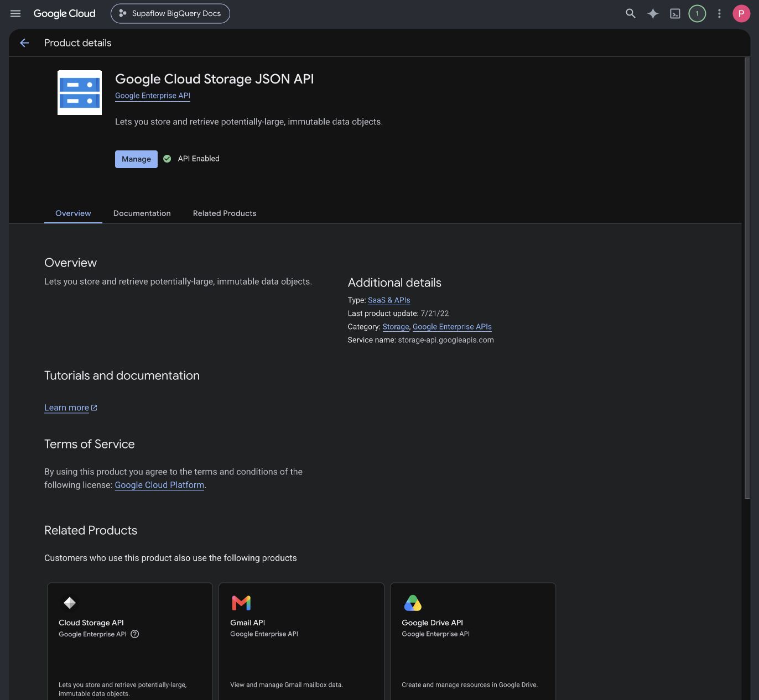Open the search magnifier icon
This screenshot has width=759, height=700.
pyautogui.click(x=631, y=13)
